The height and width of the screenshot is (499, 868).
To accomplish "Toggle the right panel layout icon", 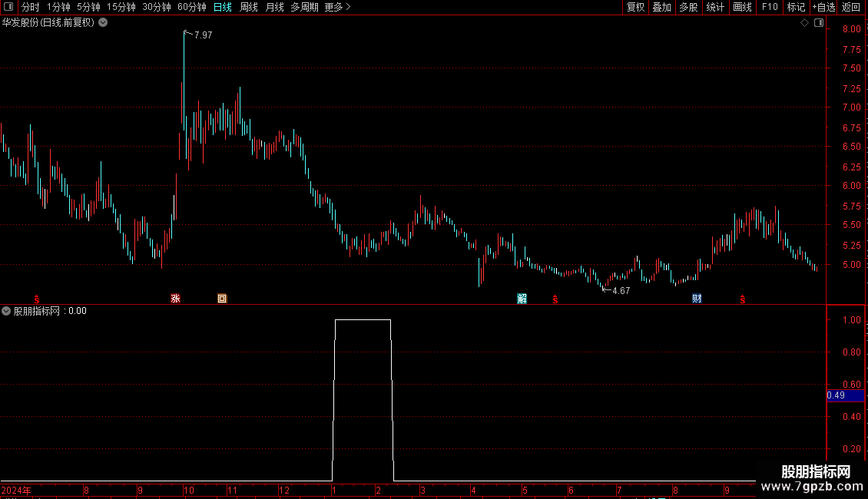I will coord(819,23).
